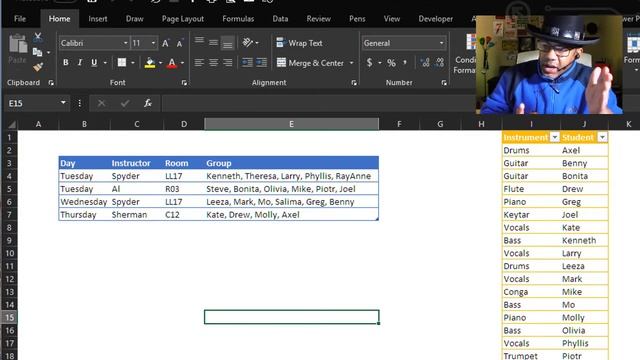Click Increase Indent icon

click(x=262, y=62)
